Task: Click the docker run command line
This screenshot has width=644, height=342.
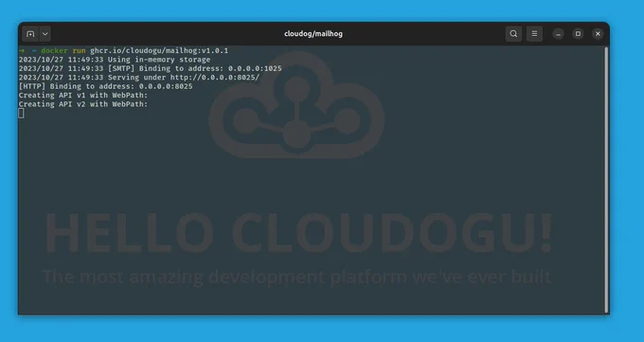Action: [123, 50]
